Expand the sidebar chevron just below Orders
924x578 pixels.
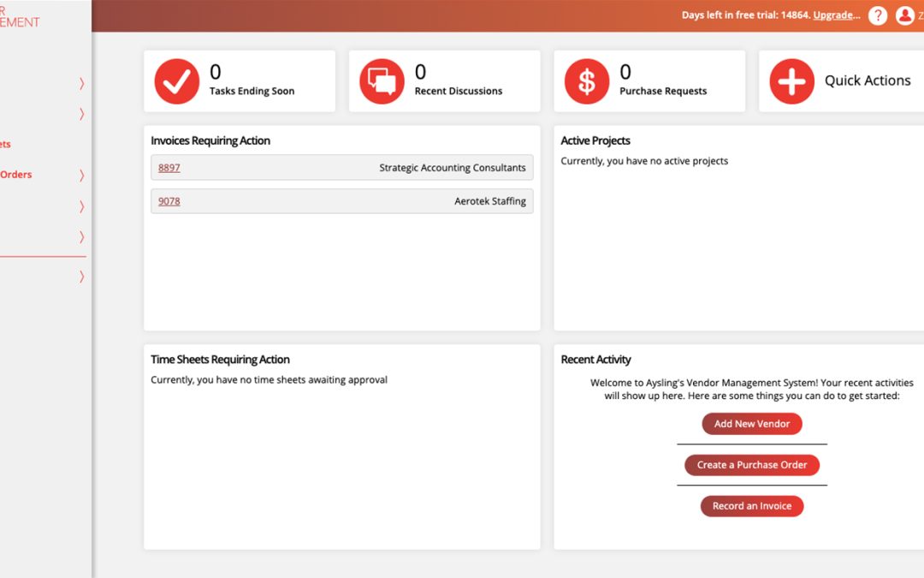click(x=82, y=206)
